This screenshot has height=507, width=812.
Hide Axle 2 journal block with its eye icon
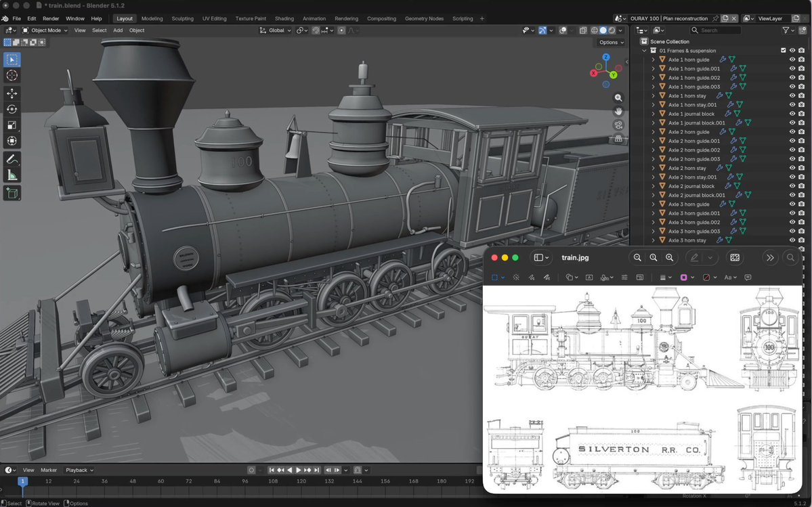(792, 186)
